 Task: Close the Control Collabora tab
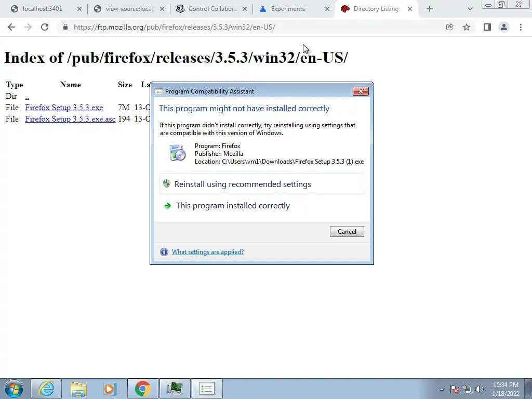click(x=245, y=9)
